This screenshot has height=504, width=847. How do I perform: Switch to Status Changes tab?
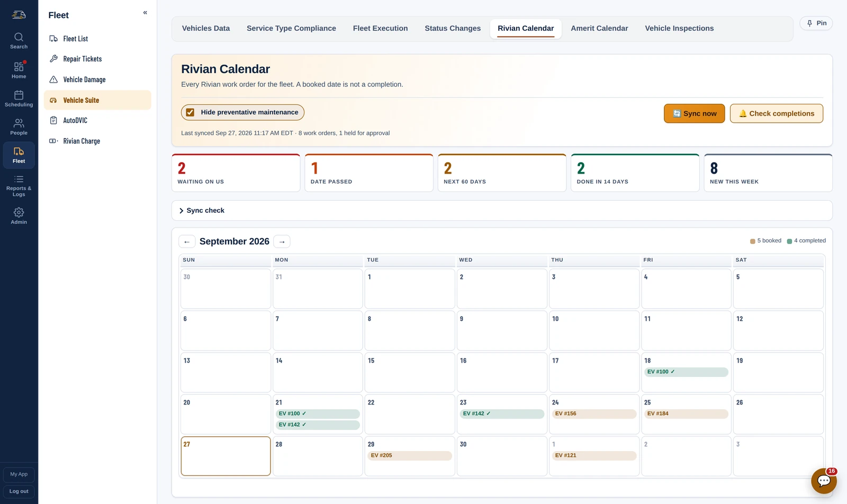[x=453, y=29]
